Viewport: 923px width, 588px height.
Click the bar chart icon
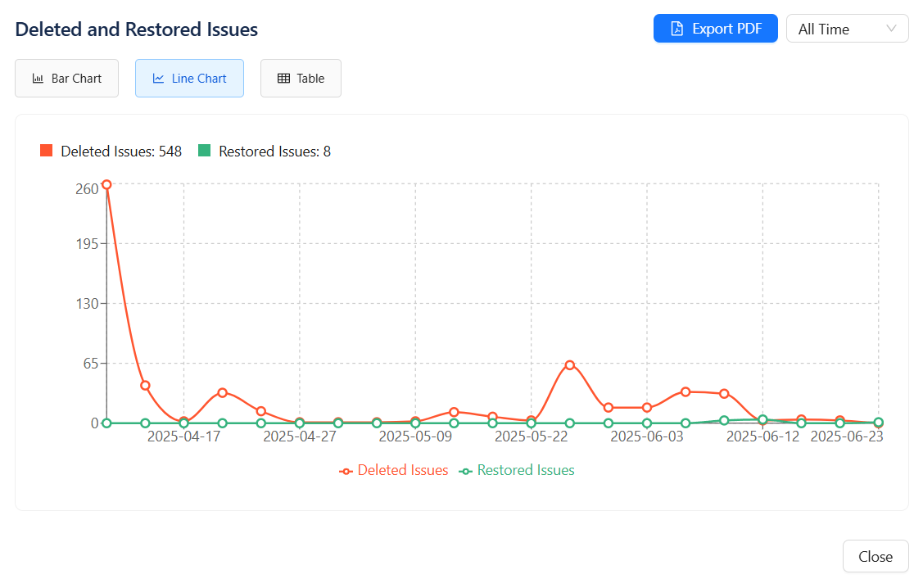click(x=38, y=79)
